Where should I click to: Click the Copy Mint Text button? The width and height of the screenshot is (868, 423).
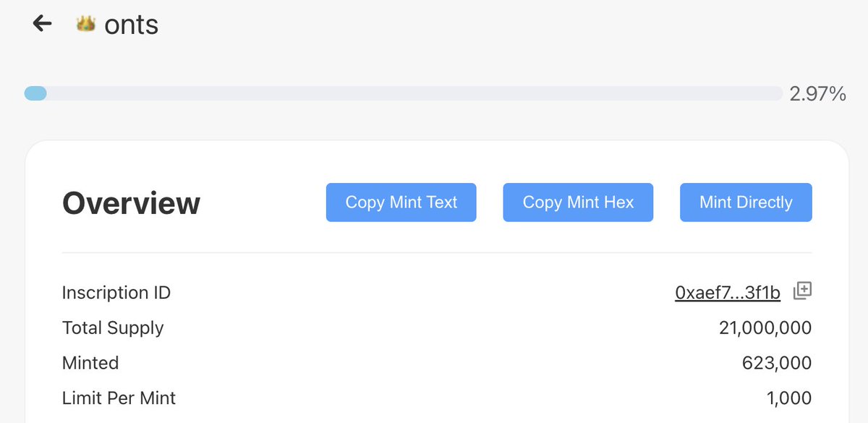point(401,202)
